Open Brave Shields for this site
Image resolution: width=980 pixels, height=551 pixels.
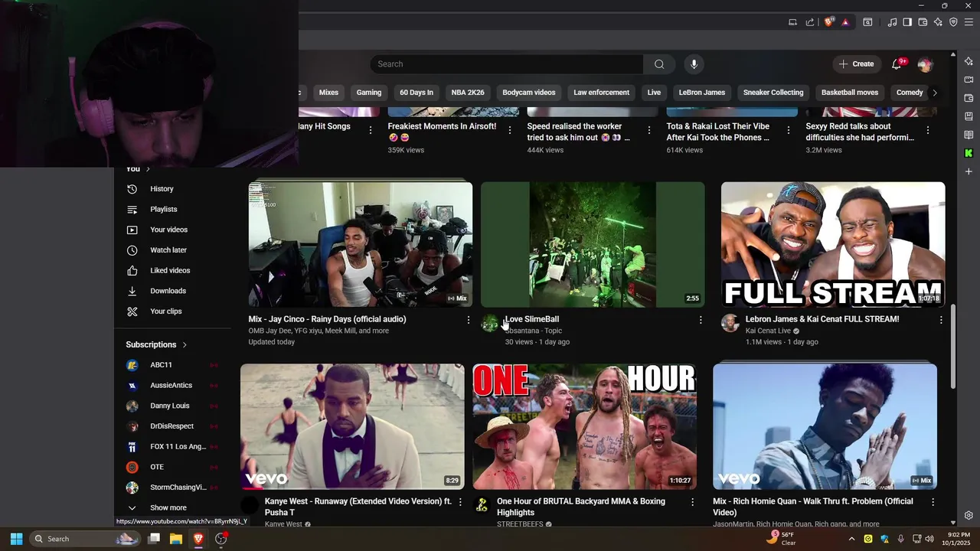pyautogui.click(x=828, y=22)
